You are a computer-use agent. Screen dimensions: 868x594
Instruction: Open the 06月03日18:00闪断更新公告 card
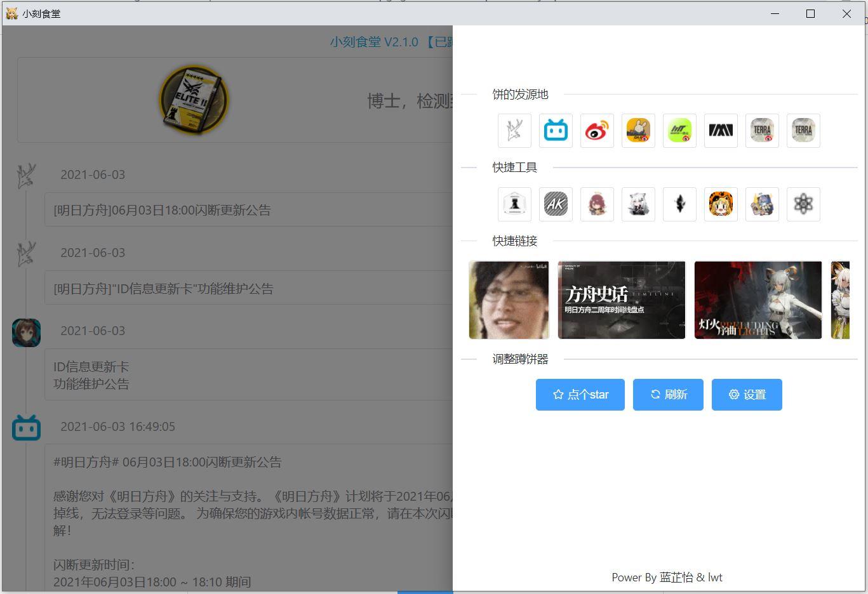248,210
